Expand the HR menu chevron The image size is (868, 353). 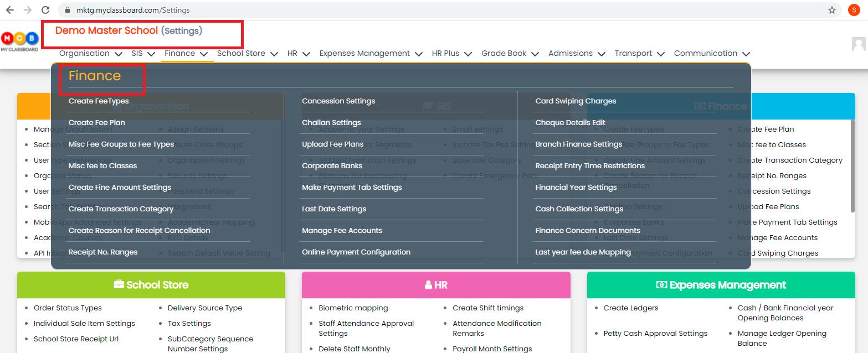click(307, 54)
